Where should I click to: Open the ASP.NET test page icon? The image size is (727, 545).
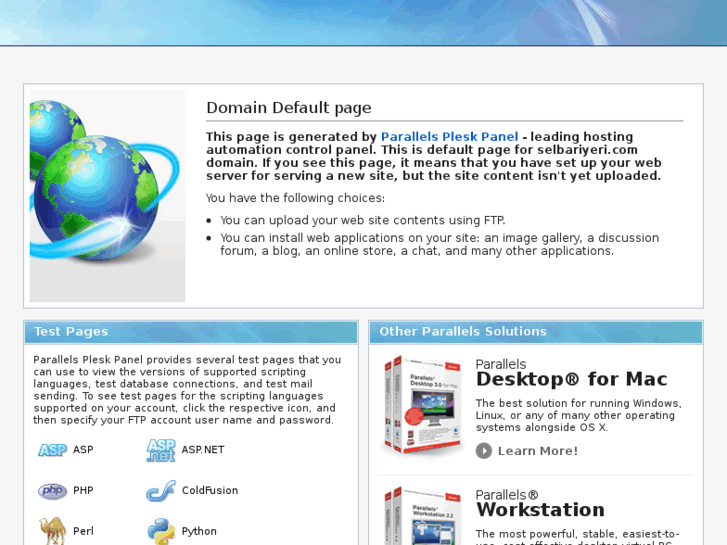[161, 450]
